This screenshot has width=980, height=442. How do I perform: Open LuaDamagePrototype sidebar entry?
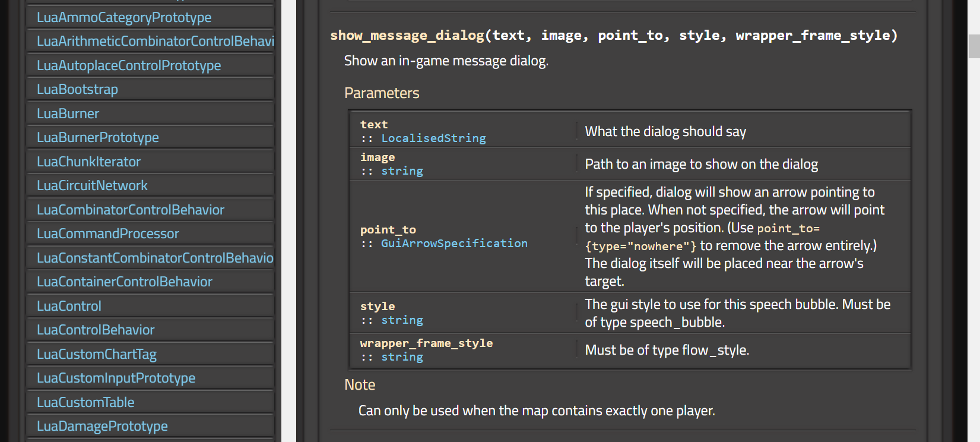pos(102,427)
